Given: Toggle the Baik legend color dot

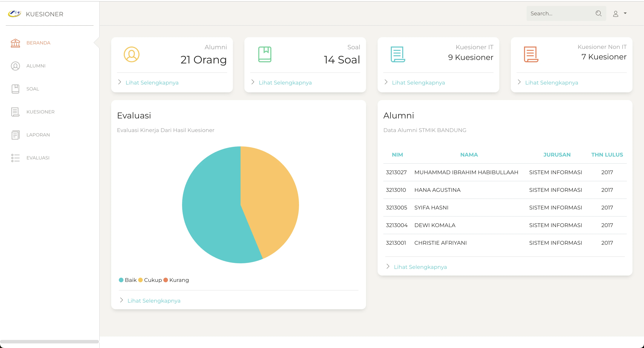Looking at the screenshot, I should [121, 280].
